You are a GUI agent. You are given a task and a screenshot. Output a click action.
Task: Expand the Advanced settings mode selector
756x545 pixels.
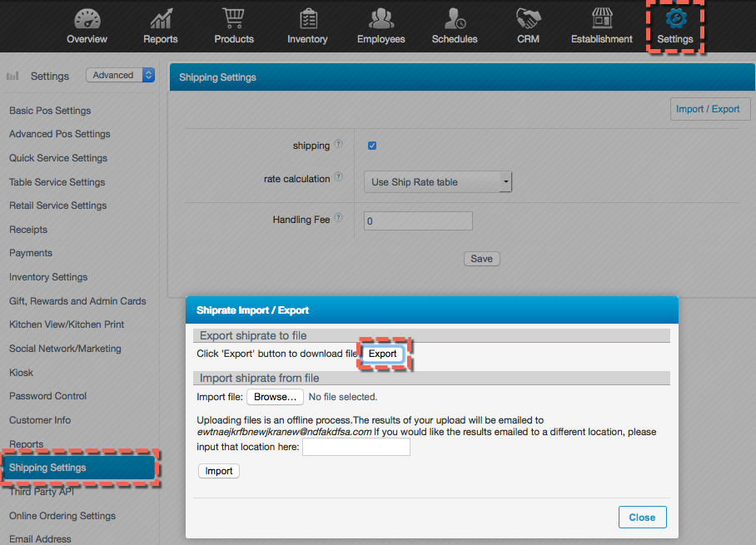(121, 76)
